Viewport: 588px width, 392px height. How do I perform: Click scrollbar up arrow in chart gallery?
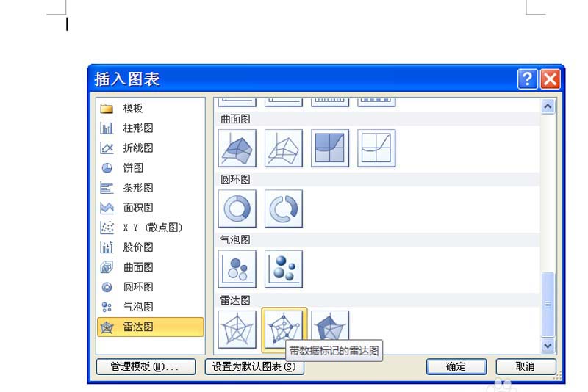548,106
